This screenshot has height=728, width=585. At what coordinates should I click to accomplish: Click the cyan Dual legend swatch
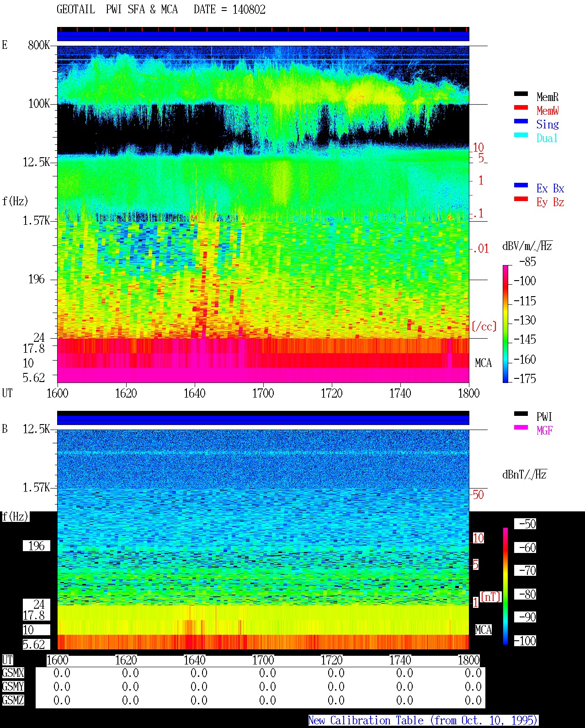521,135
